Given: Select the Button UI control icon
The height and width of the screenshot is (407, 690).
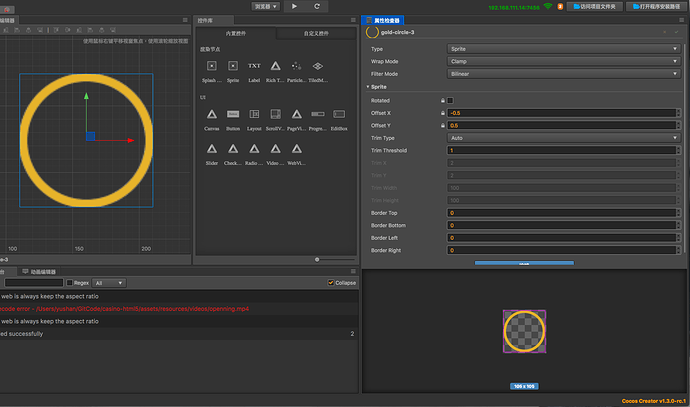Looking at the screenshot, I should [x=233, y=114].
